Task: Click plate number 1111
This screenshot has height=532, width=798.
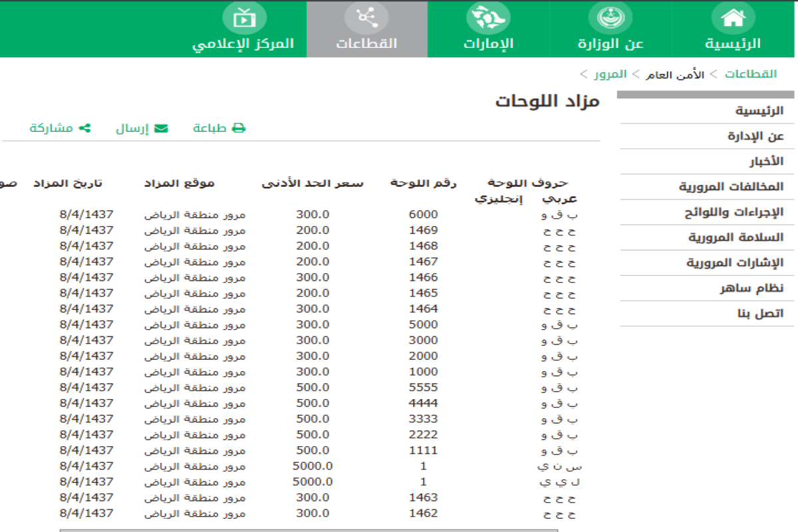Action: click(x=424, y=450)
